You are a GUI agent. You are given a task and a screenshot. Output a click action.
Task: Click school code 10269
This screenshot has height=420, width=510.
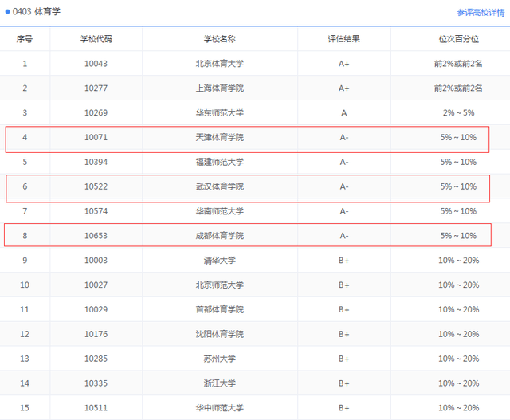tap(96, 112)
